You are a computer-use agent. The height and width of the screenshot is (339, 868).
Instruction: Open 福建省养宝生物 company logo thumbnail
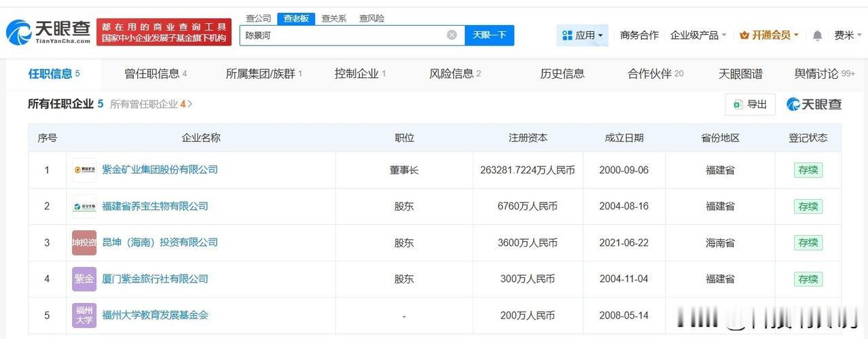[x=84, y=207]
